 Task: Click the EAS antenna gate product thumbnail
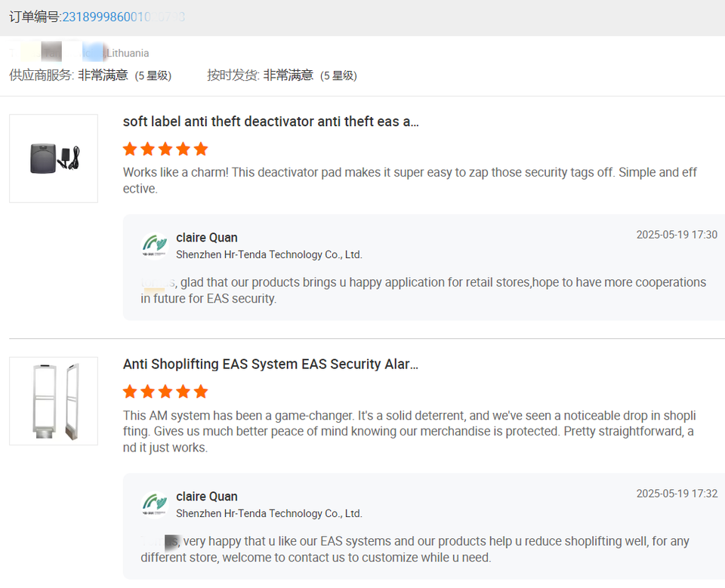(54, 401)
